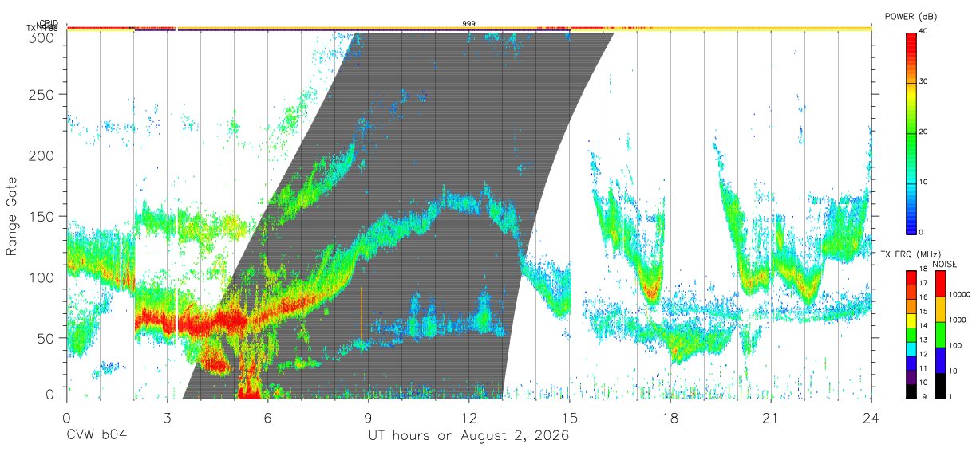Click the NOISE legend title

click(x=946, y=264)
